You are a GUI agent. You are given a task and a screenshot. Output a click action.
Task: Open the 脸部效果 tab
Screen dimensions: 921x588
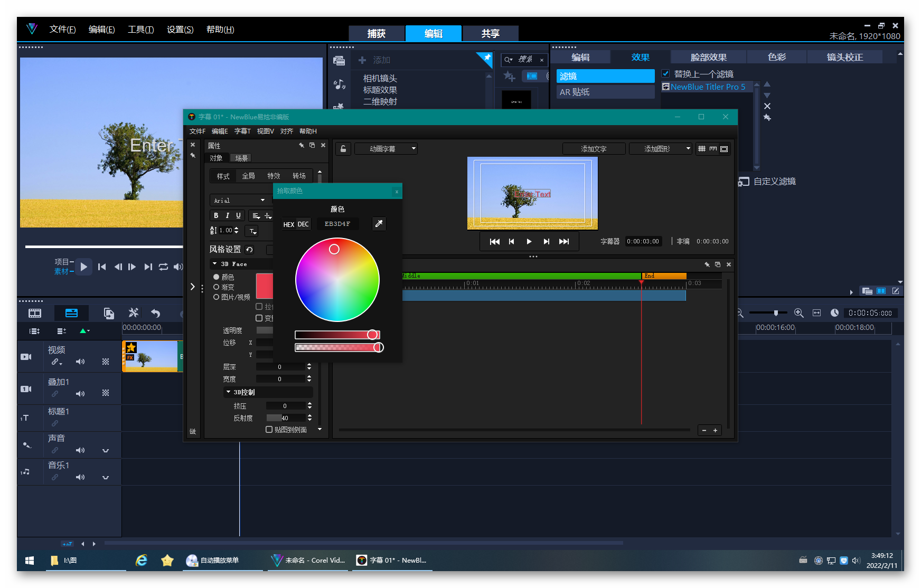coord(709,57)
